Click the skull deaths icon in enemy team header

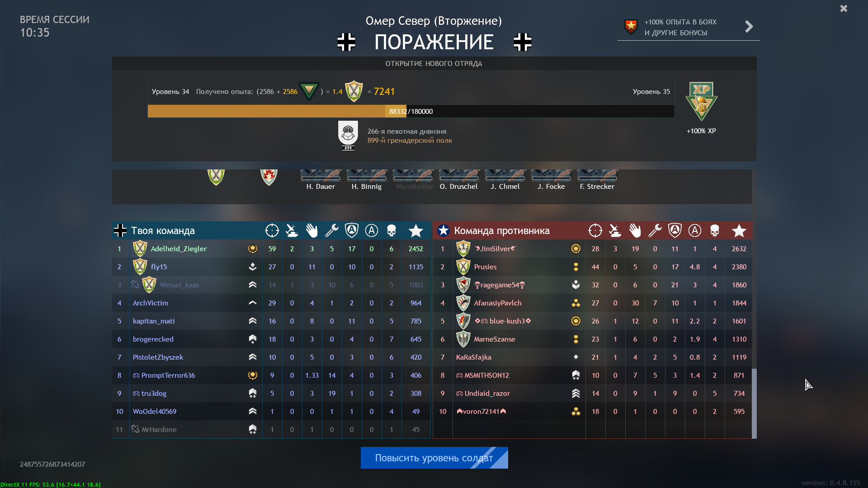715,231
